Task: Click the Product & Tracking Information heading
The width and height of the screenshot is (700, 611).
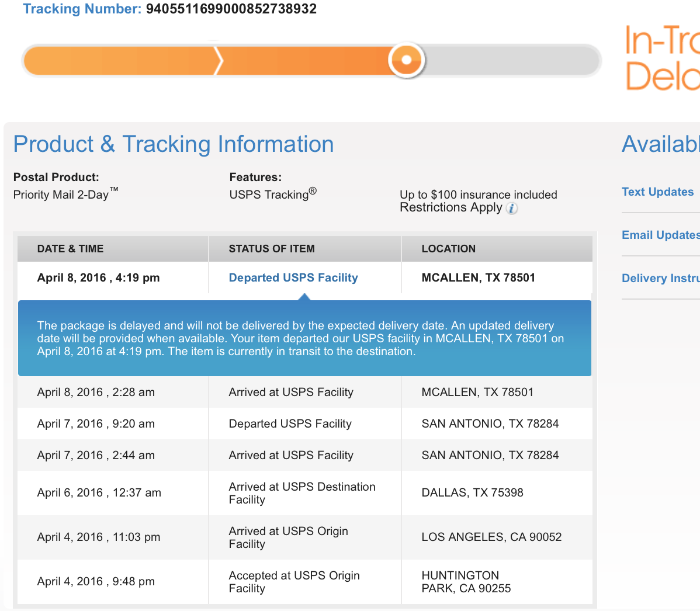Action: pos(174,144)
